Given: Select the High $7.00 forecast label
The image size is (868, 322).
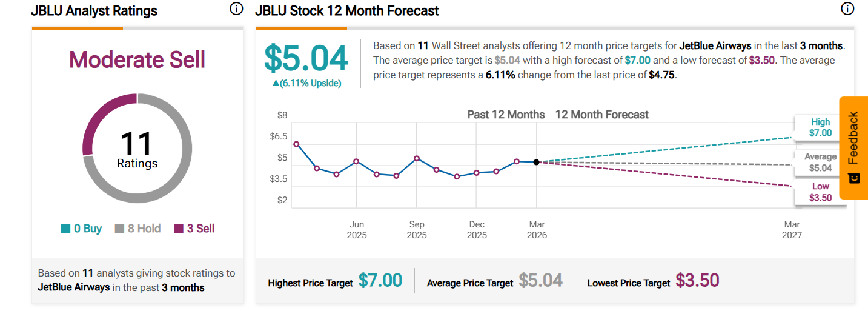Looking at the screenshot, I should click(820, 127).
